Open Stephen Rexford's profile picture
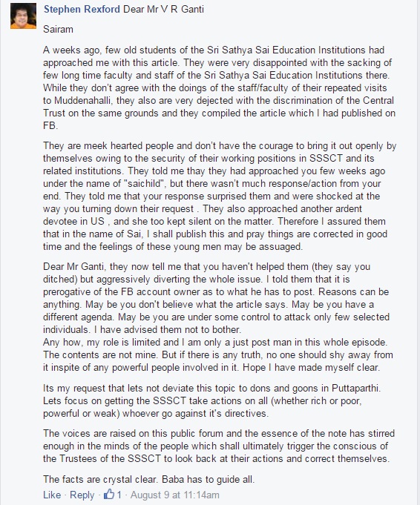 (x=23, y=16)
